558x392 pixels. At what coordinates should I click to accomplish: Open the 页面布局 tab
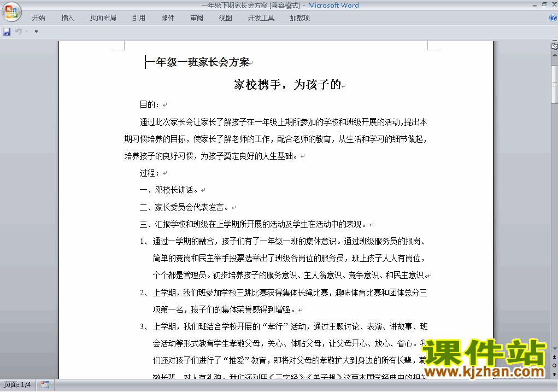point(103,18)
